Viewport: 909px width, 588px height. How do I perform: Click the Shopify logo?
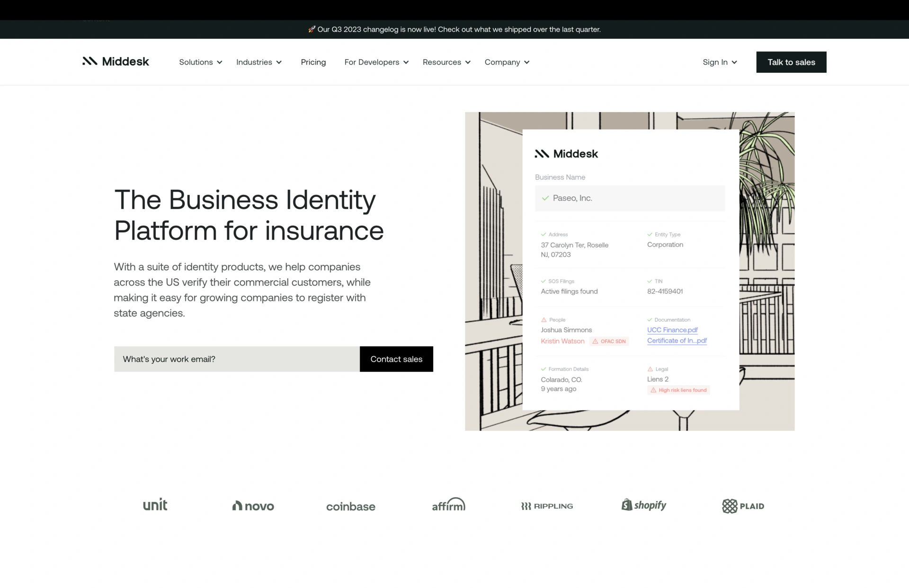pos(643,505)
